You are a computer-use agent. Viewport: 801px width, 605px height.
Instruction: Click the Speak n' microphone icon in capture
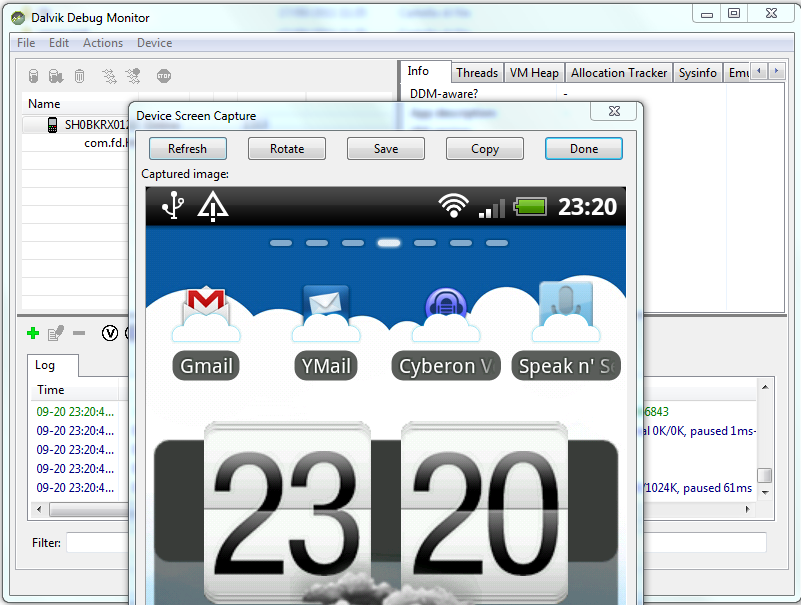(x=566, y=311)
